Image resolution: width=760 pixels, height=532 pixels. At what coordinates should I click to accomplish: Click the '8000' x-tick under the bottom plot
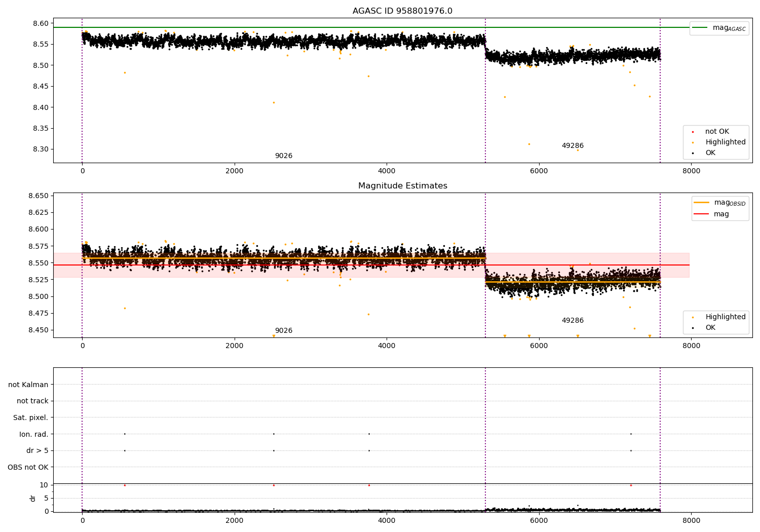691,520
